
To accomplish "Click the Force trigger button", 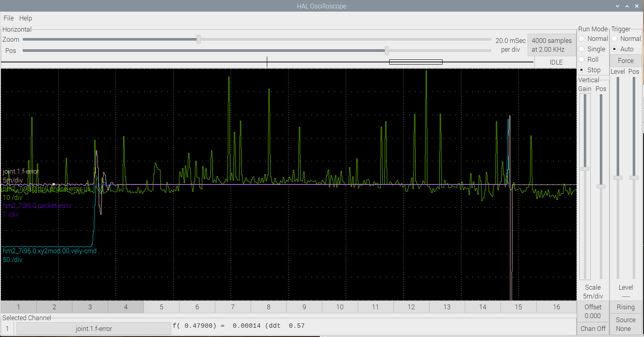I will (626, 61).
